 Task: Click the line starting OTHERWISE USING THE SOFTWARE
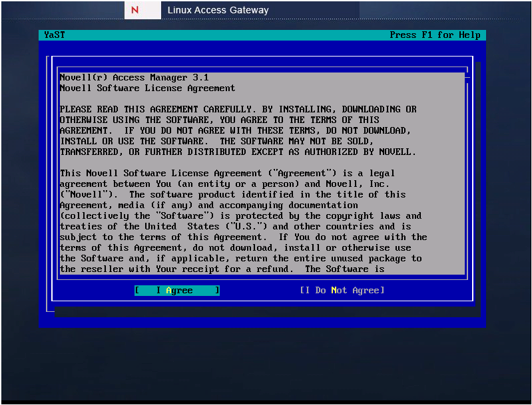point(219,120)
